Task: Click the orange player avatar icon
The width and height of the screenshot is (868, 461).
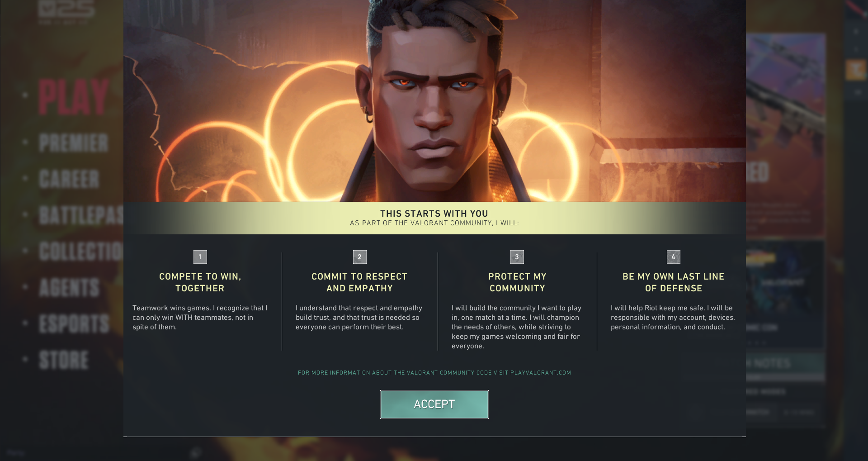Action: pyautogui.click(x=855, y=70)
